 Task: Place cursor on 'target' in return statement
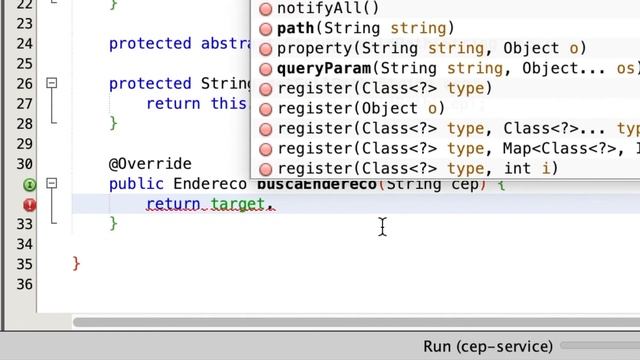pos(238,204)
